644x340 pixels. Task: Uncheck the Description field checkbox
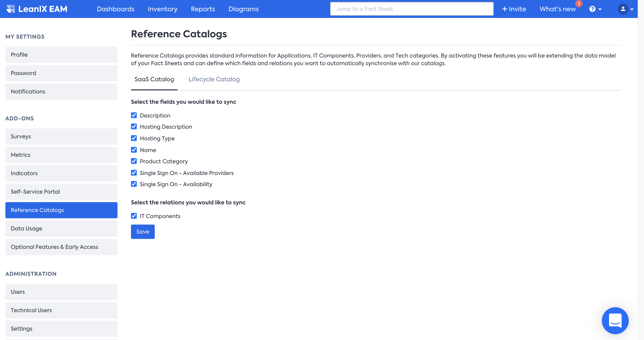coord(134,115)
